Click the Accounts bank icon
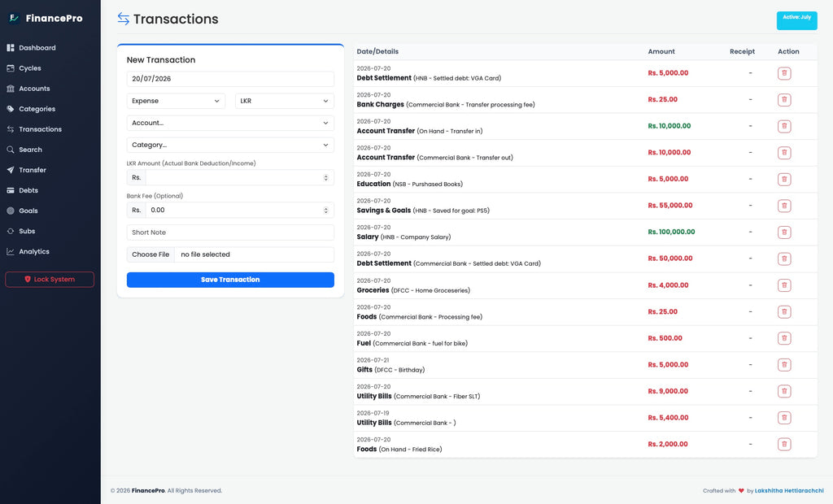833x504 pixels. [10, 89]
